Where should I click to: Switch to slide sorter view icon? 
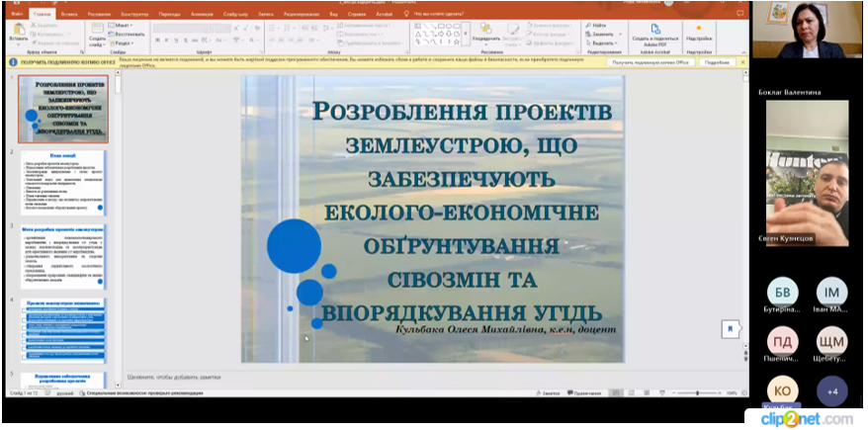coord(631,392)
